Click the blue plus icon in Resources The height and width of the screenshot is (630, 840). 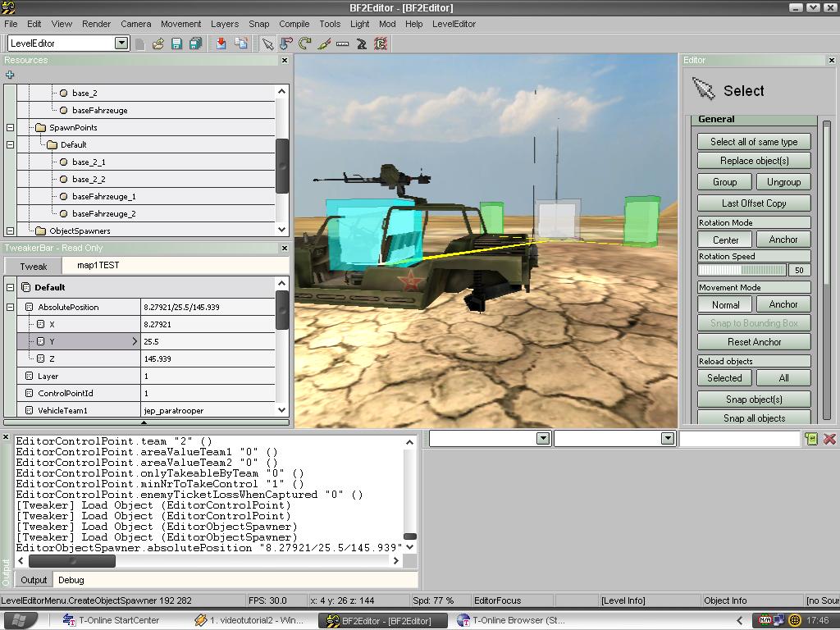tap(10, 75)
